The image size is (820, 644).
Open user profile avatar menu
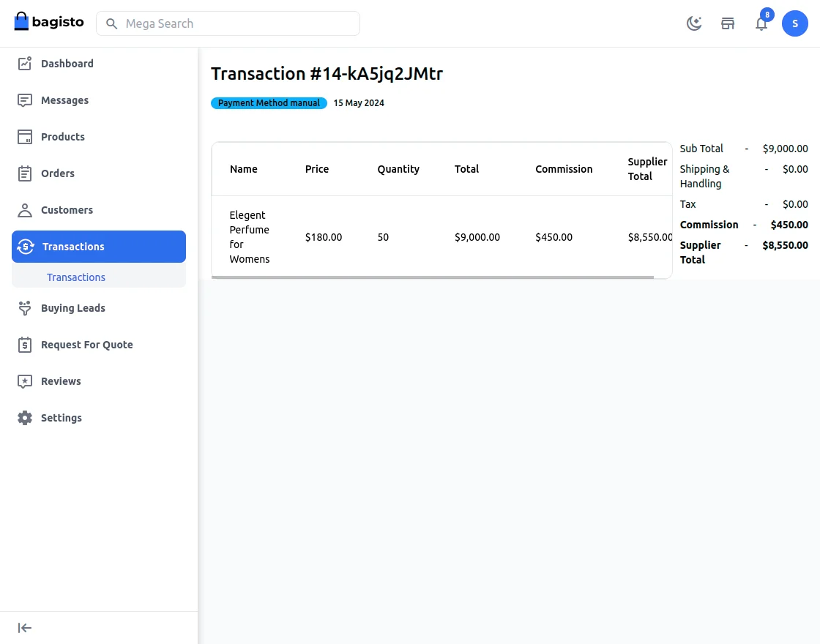click(794, 23)
